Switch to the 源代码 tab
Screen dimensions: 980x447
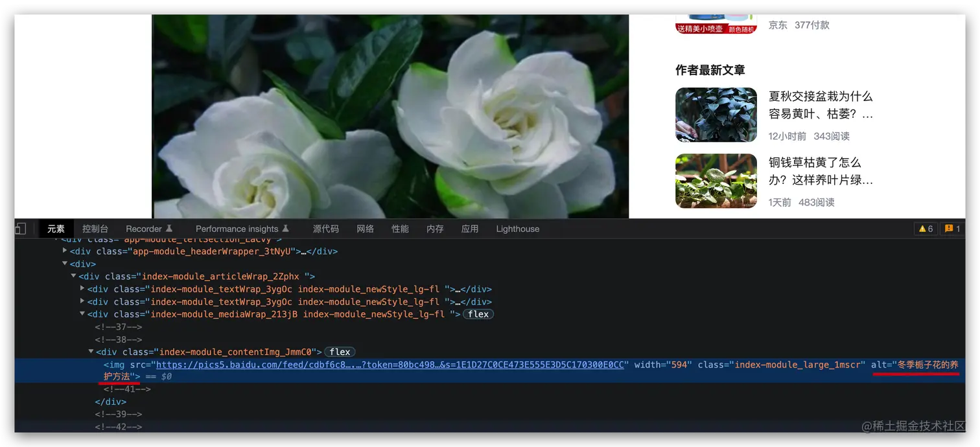tap(326, 229)
